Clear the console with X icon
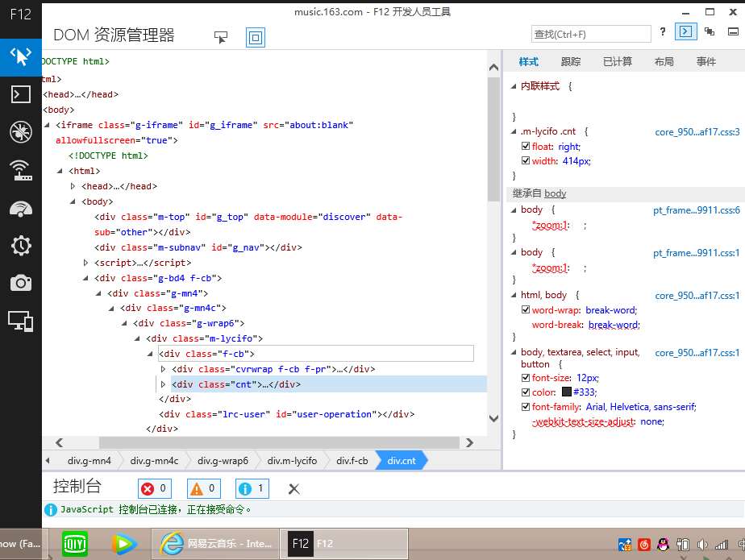 pos(294,489)
